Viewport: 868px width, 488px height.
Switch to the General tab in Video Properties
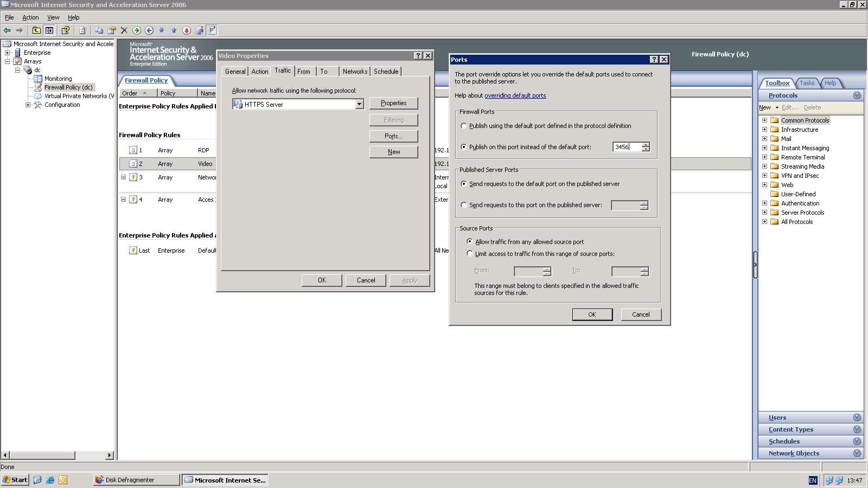tap(235, 72)
